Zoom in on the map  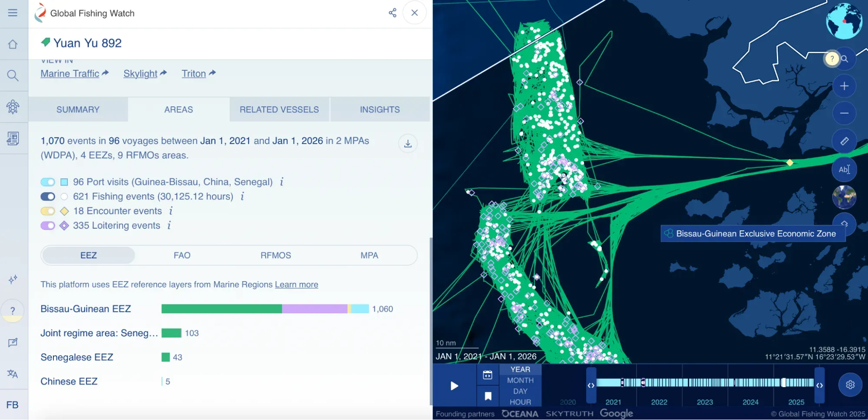coord(844,86)
